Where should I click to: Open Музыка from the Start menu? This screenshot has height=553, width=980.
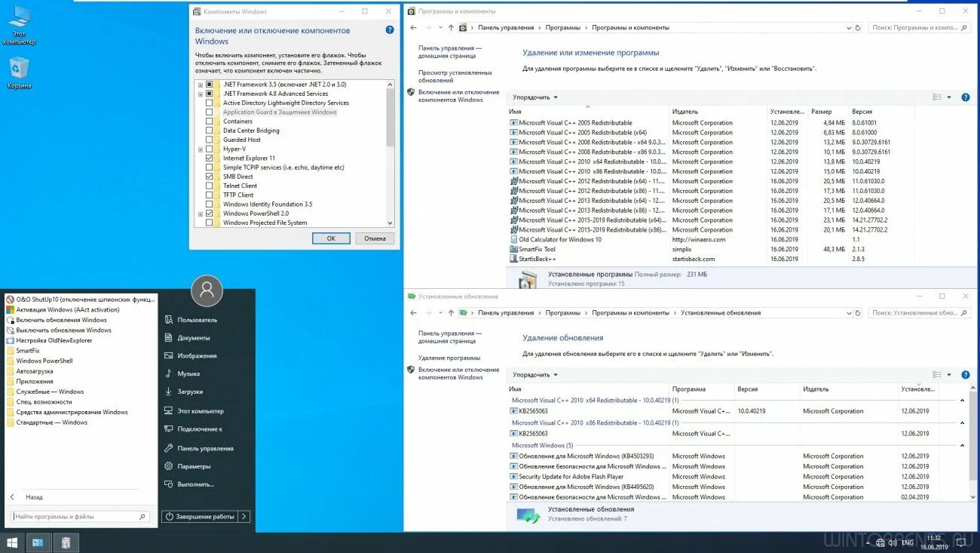pyautogui.click(x=188, y=374)
